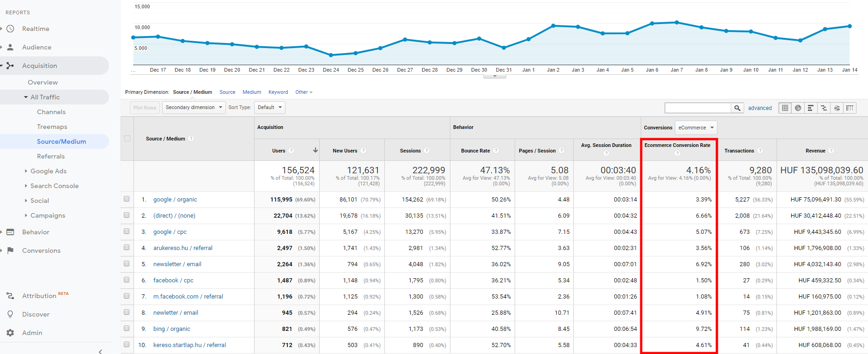Screen dimensions: 868x354
Task: Open the Channels report in sidebar
Action: click(x=51, y=112)
